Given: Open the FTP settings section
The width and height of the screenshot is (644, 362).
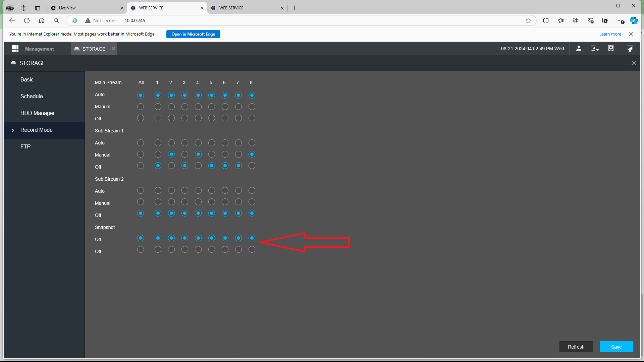Looking at the screenshot, I should pos(44,147).
